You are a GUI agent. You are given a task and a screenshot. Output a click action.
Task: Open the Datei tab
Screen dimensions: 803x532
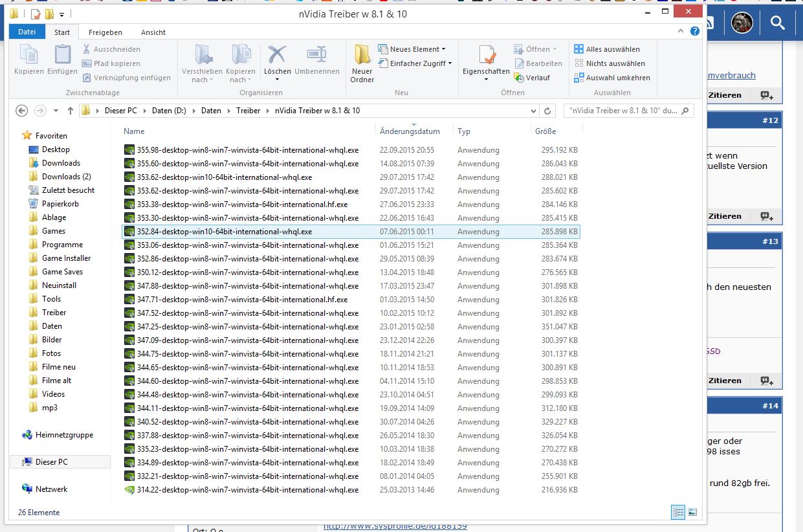[x=27, y=32]
